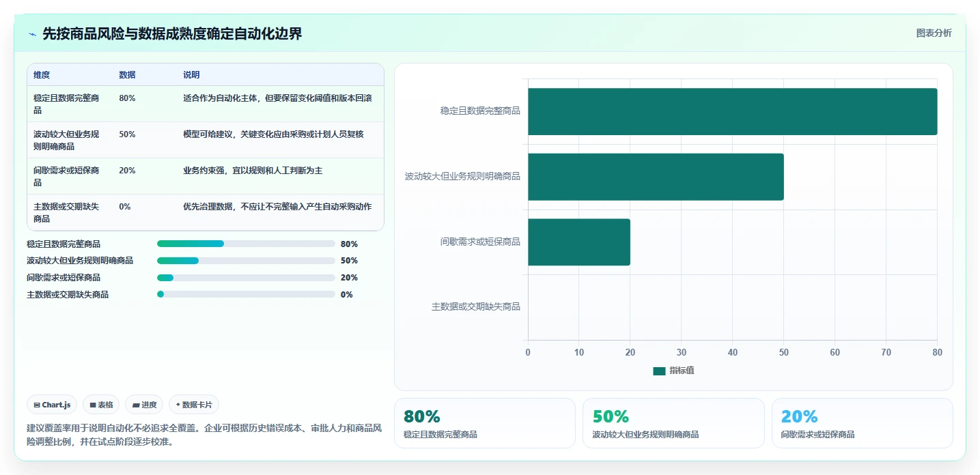Click table cell 稳定且数据完整商品 in 维度 column
The height and width of the screenshot is (475, 980).
click(x=69, y=104)
